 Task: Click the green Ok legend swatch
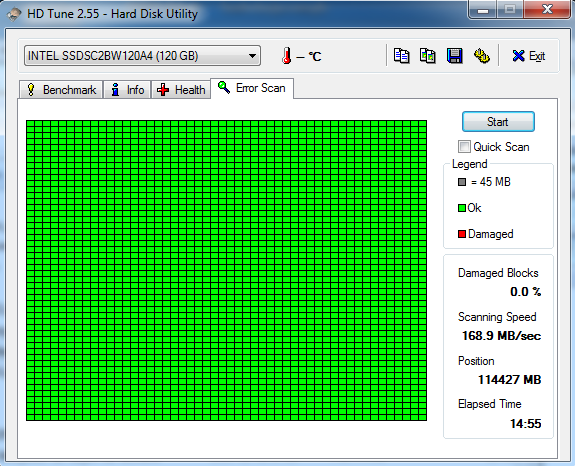coord(462,208)
